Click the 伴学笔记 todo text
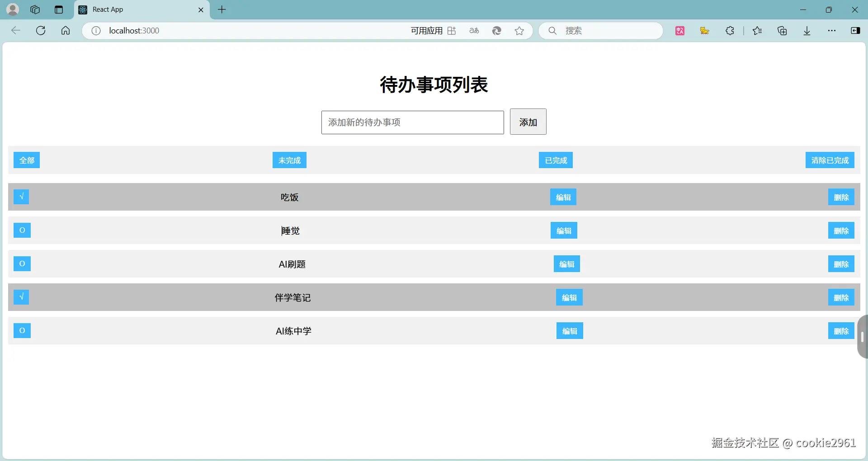The image size is (868, 461). click(x=293, y=297)
